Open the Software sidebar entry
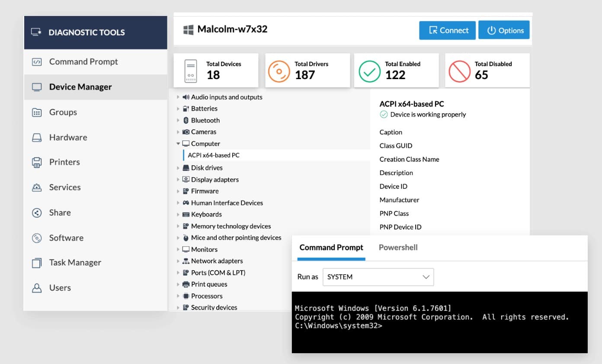 (x=96, y=238)
